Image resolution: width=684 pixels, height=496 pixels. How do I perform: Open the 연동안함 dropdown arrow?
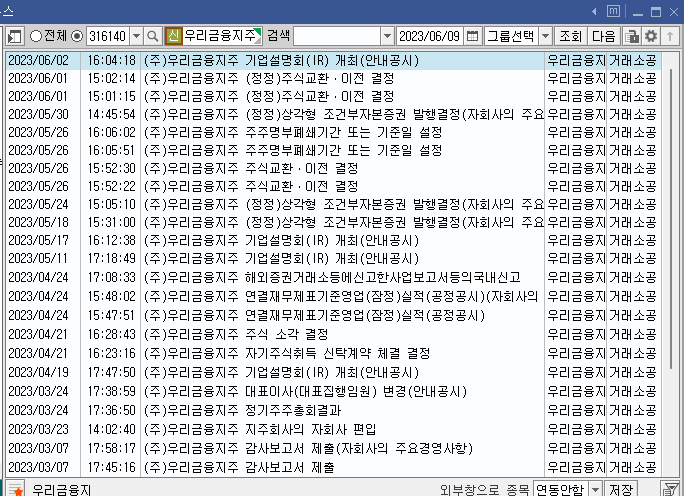click(595, 489)
